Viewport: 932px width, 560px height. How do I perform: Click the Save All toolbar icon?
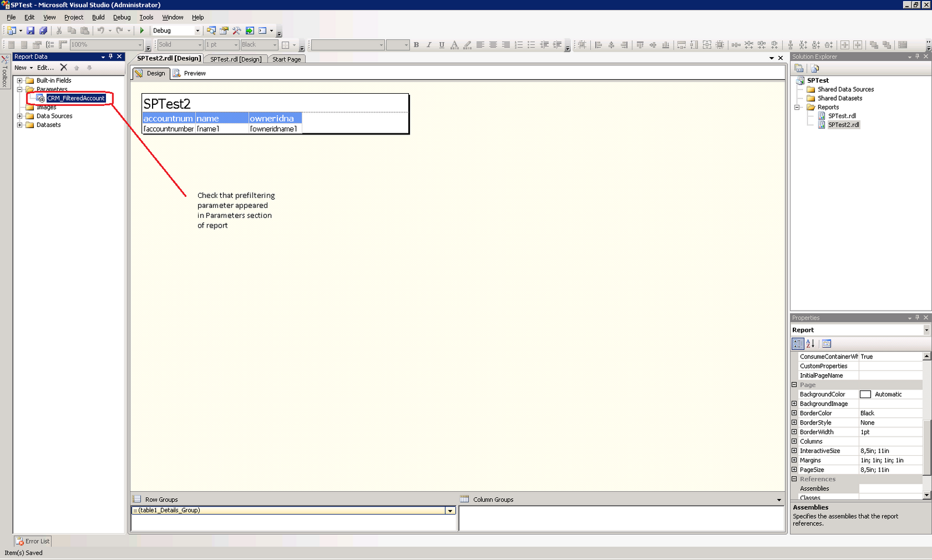[43, 31]
